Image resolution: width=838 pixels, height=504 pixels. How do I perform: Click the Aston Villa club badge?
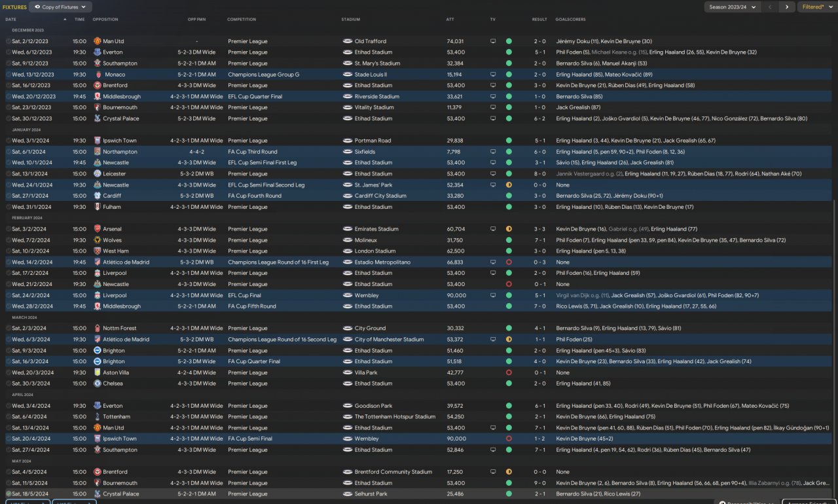pos(98,372)
